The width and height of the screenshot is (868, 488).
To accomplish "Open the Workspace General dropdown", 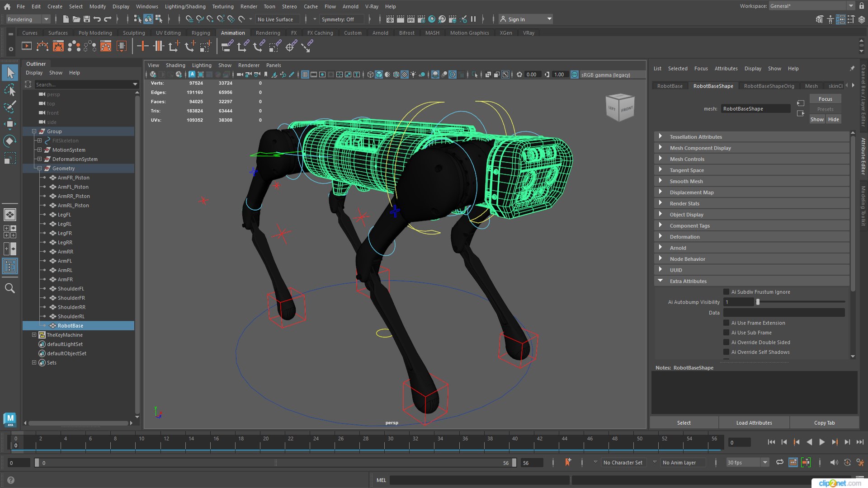I will point(811,6).
